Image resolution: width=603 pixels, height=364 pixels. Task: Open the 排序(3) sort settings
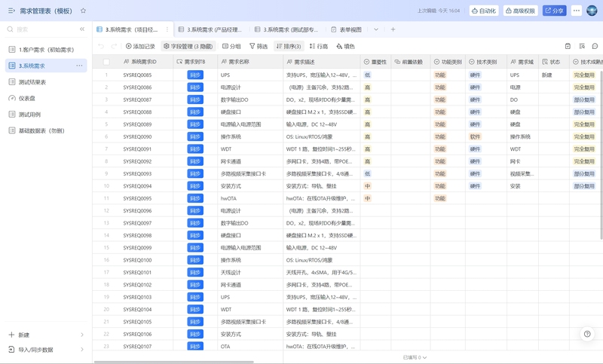[289, 46]
